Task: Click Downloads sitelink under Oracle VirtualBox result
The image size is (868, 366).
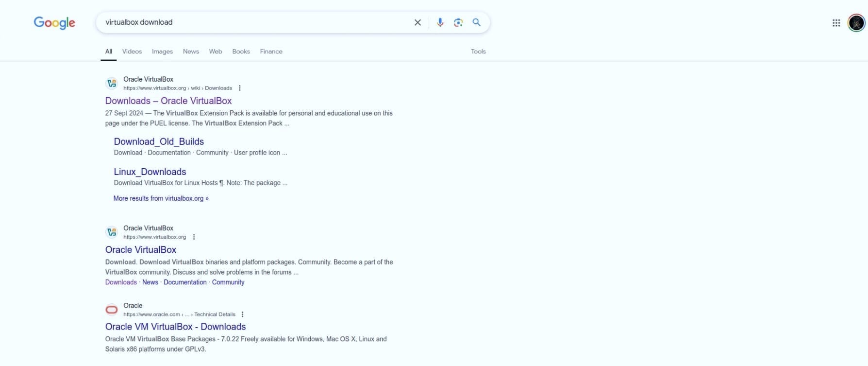Action: (x=121, y=282)
